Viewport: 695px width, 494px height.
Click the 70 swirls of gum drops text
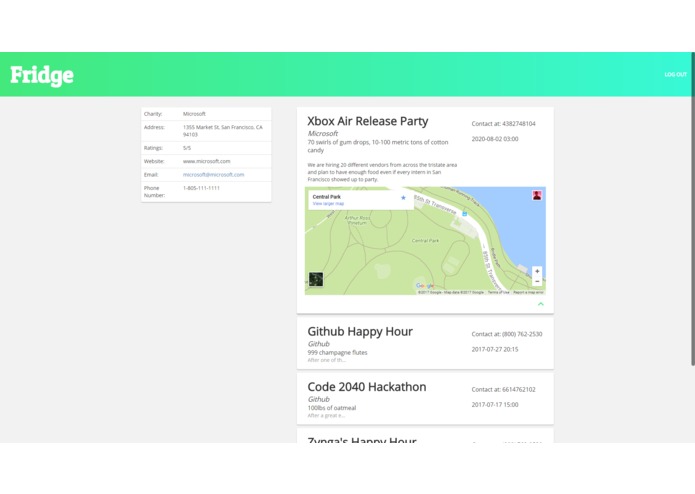point(378,146)
